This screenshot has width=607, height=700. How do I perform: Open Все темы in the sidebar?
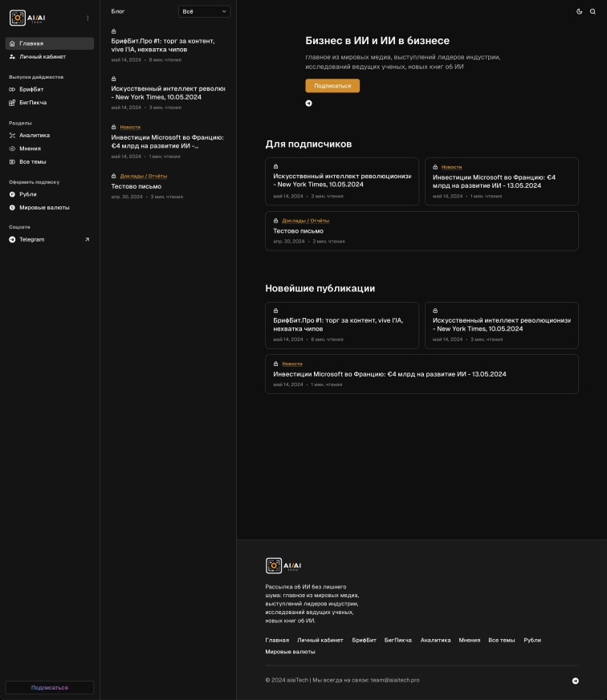coord(50,161)
